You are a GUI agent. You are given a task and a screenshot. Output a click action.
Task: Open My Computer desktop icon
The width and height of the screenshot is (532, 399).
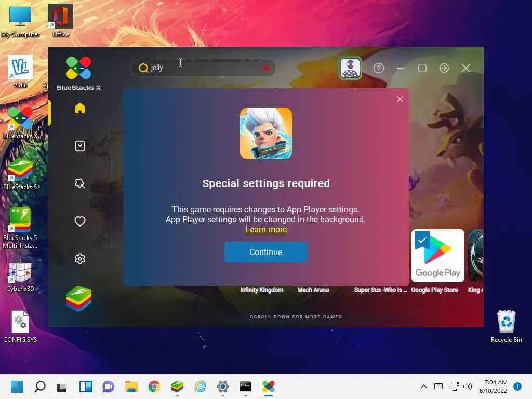tap(20, 21)
